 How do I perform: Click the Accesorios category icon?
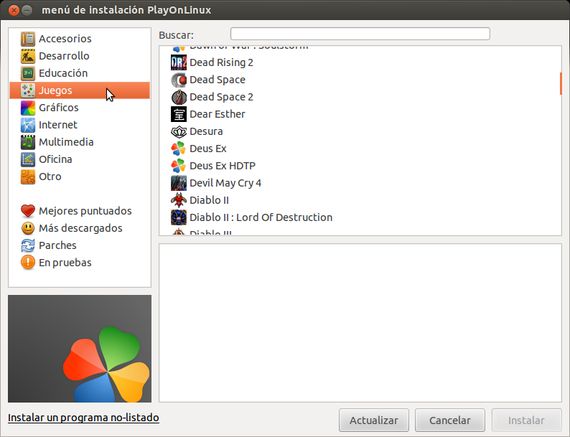28,39
